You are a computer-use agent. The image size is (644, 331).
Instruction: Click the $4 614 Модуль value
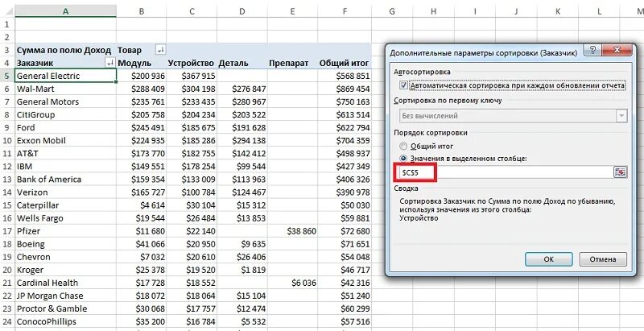(x=142, y=205)
